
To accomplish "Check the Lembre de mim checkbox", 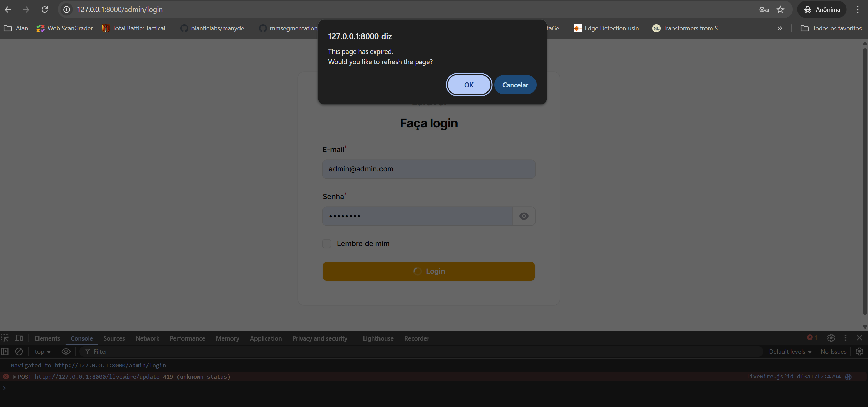I will coord(327,244).
